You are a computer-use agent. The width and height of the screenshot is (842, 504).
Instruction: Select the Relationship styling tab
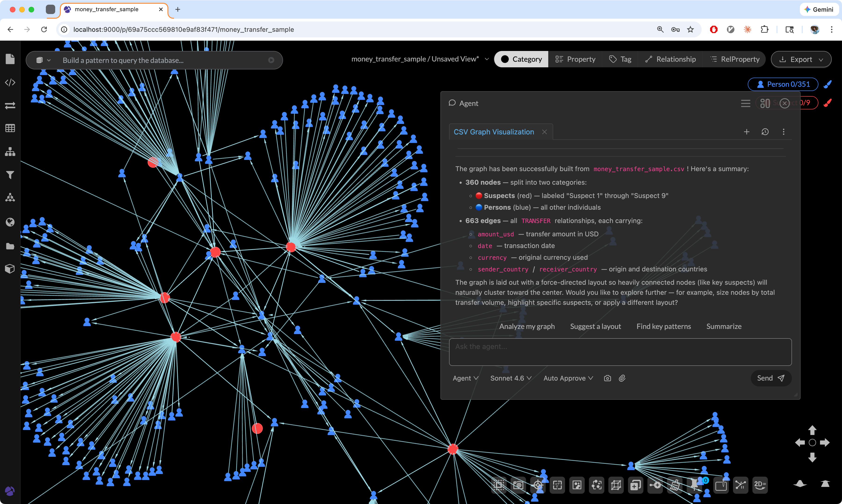(x=670, y=59)
